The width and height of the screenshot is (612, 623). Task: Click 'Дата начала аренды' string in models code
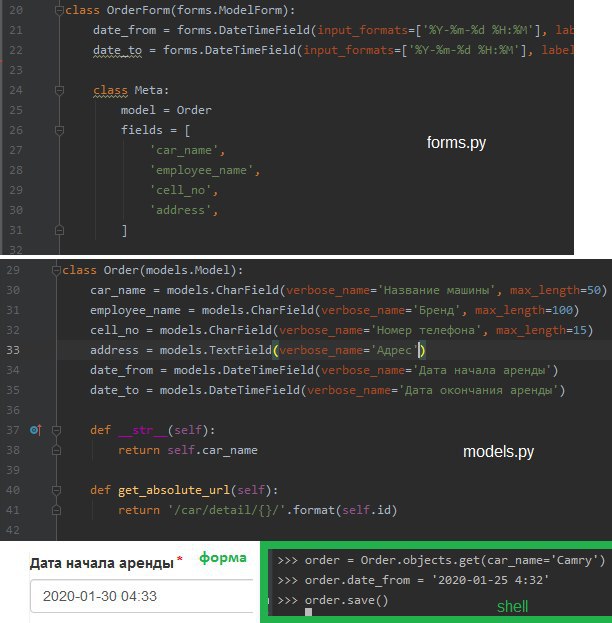pyautogui.click(x=482, y=370)
